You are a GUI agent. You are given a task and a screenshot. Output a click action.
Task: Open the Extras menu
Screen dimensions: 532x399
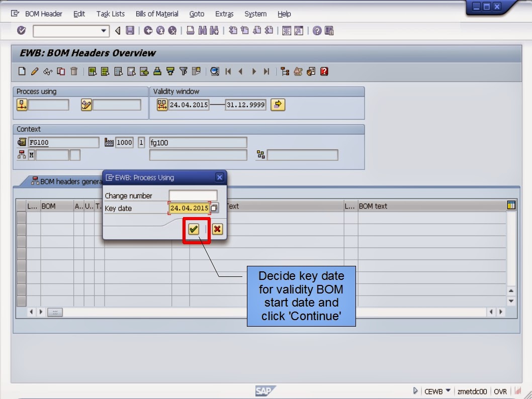(x=224, y=14)
